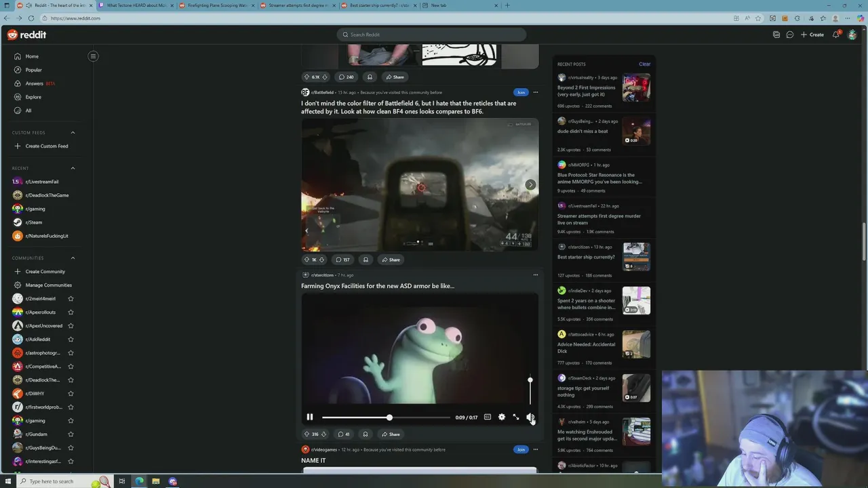
Task: Open overflow menu on the r/videogames post
Action: click(x=535, y=449)
